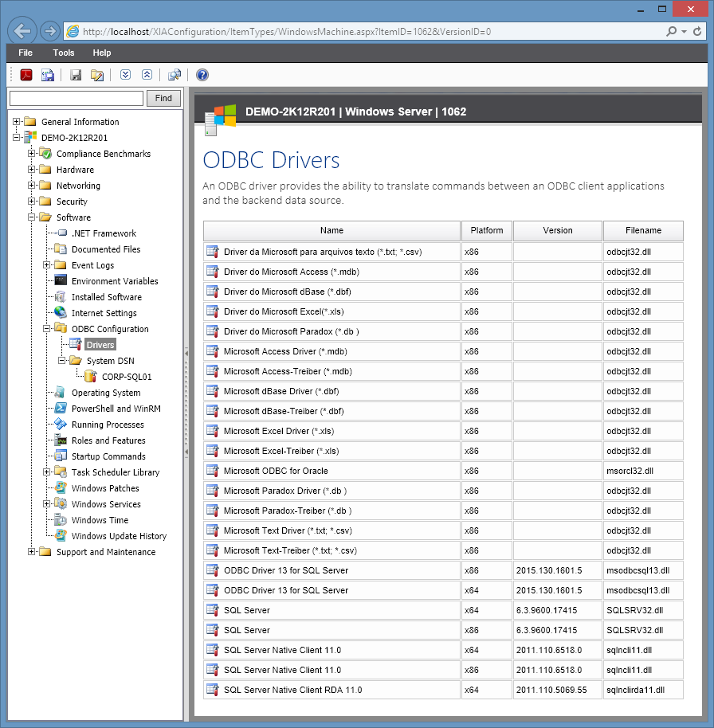
Task: Click the expand all toolbar icon
Action: [125, 75]
